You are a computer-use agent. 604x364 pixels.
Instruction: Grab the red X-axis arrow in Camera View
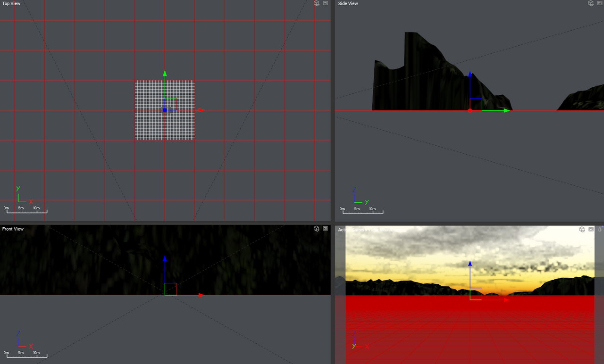[506, 300]
